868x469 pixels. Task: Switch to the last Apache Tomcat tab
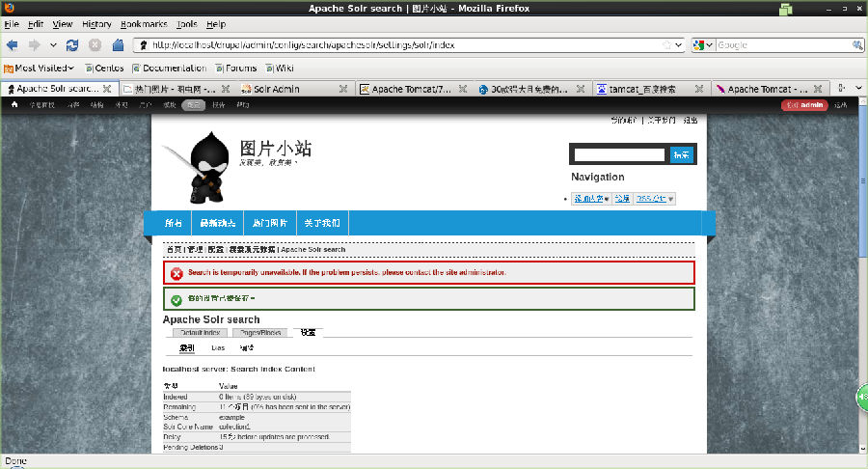pyautogui.click(x=768, y=89)
